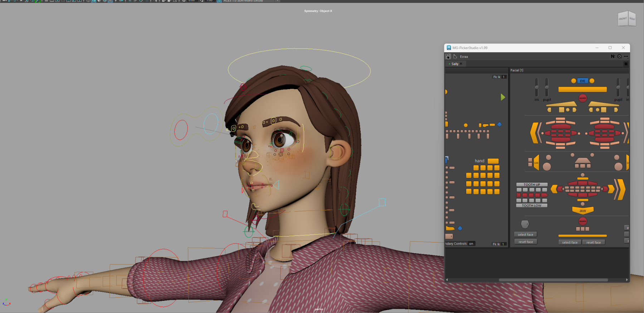Select the blue eye-aim circle control in the viewport
644x313 pixels.
211,124
